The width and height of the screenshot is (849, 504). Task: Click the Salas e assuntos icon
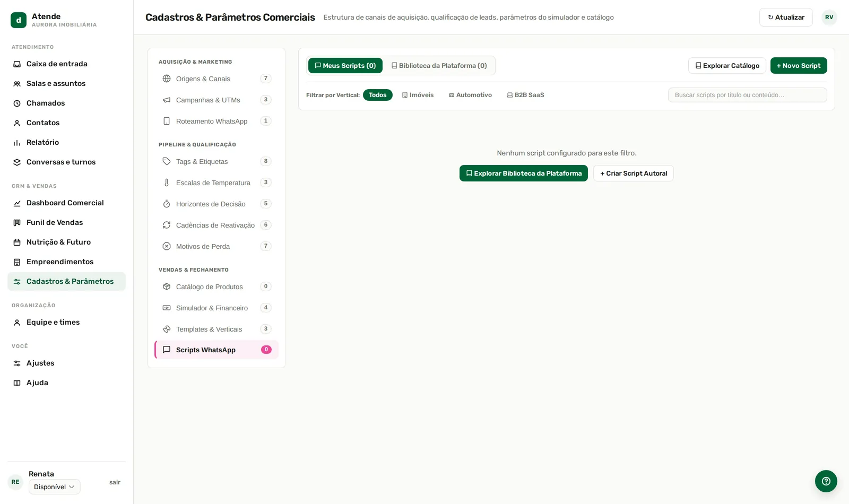tap(17, 84)
